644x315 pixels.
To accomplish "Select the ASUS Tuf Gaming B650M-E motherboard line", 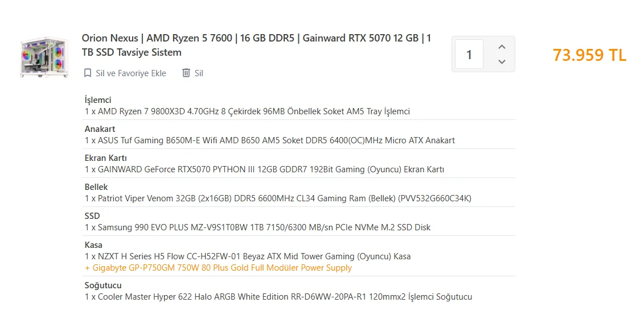I will (269, 140).
